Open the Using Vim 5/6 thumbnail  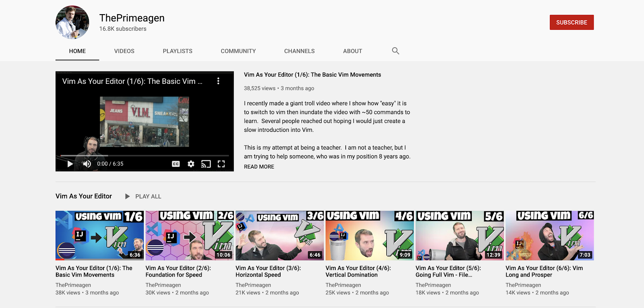tap(460, 235)
